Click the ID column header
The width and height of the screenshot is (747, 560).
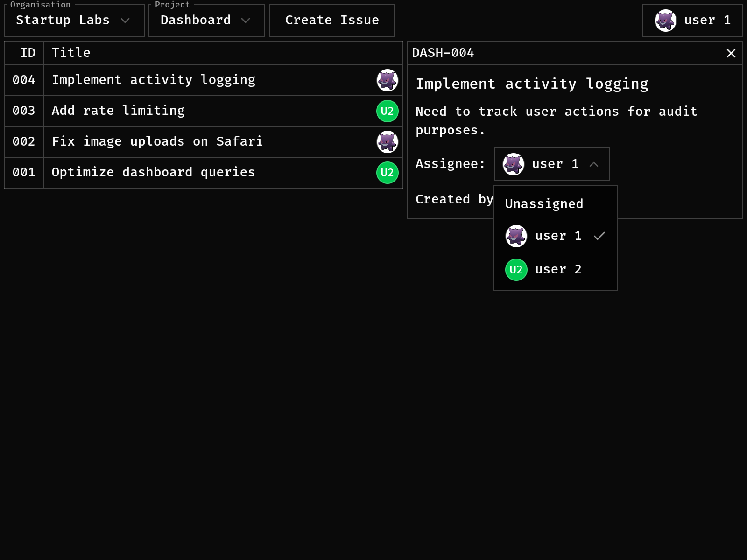28,53
